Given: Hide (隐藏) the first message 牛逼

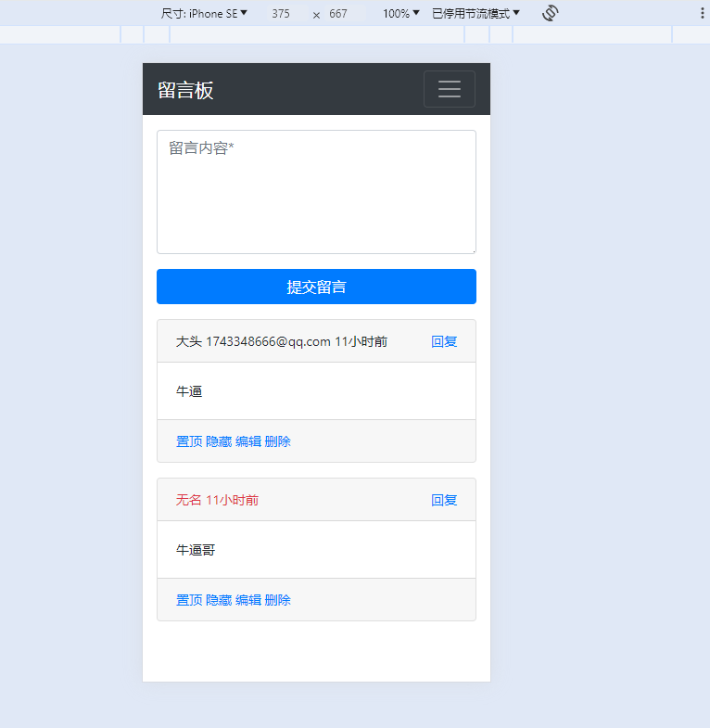Looking at the screenshot, I should tap(219, 441).
